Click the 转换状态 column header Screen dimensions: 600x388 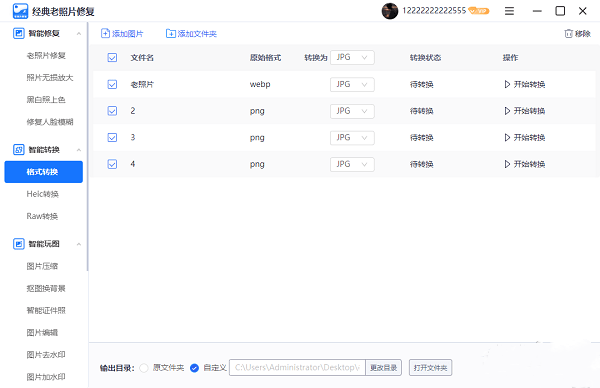point(426,58)
